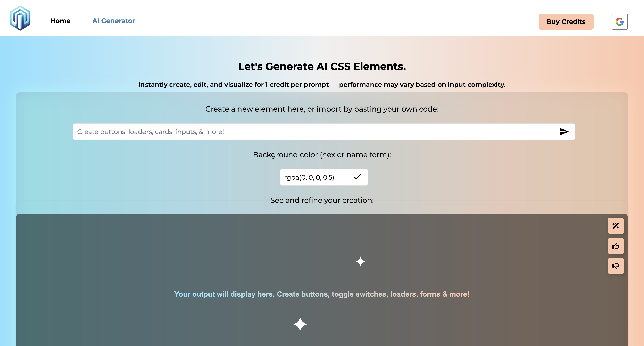Viewport: 644px width, 346px height.
Task: Click the Your output will display here text
Action: (x=322, y=294)
